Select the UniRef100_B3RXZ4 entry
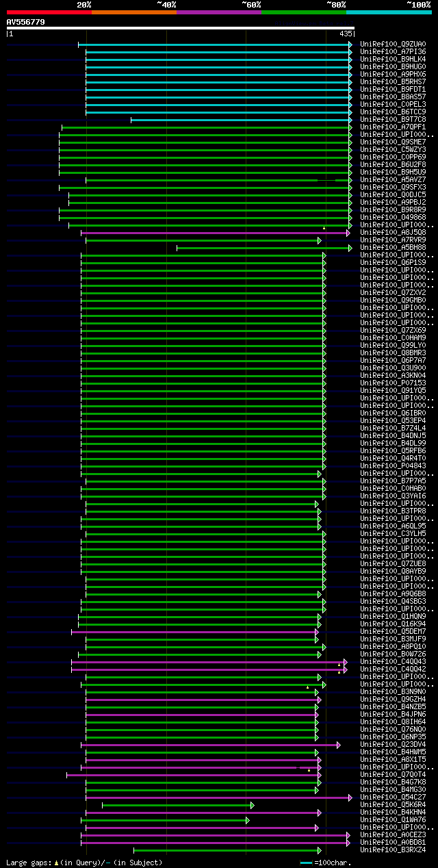 (x=393, y=850)
